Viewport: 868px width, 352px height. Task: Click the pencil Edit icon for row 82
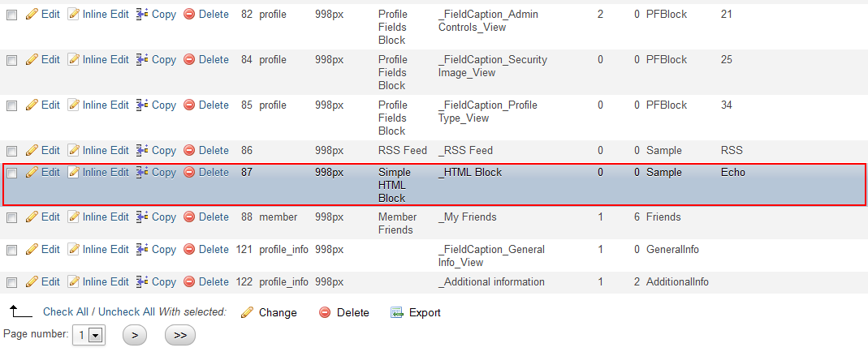coord(32,15)
